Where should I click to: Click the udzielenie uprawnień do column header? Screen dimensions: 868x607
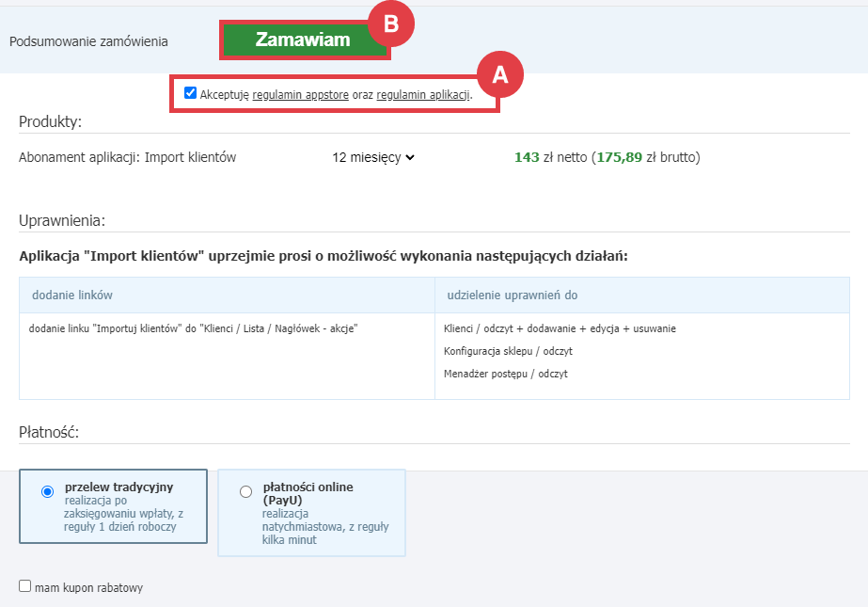(511, 296)
